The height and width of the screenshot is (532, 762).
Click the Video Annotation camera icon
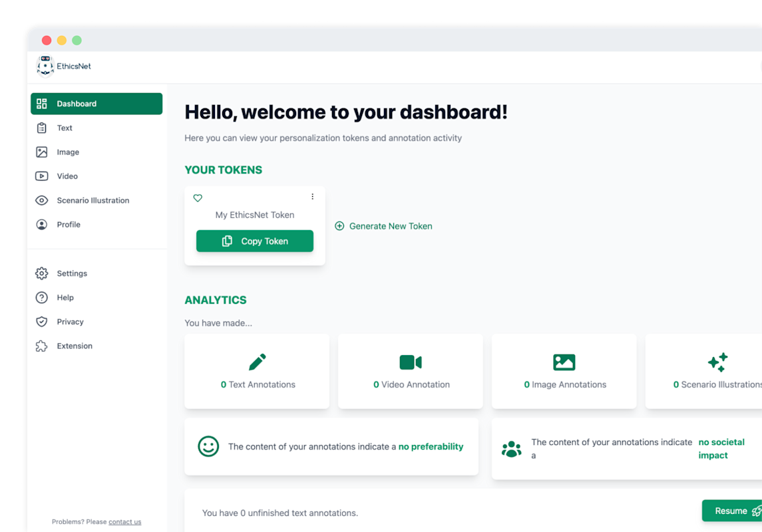point(410,362)
